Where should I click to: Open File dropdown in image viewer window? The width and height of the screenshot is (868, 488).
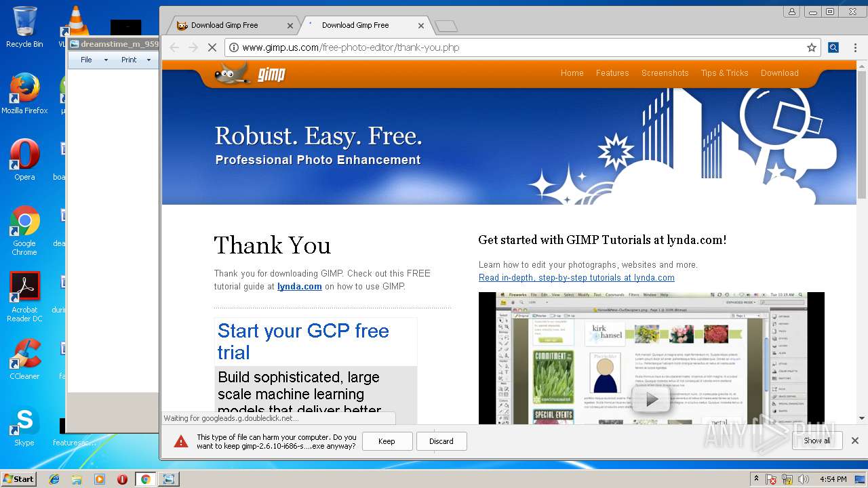tap(94, 60)
